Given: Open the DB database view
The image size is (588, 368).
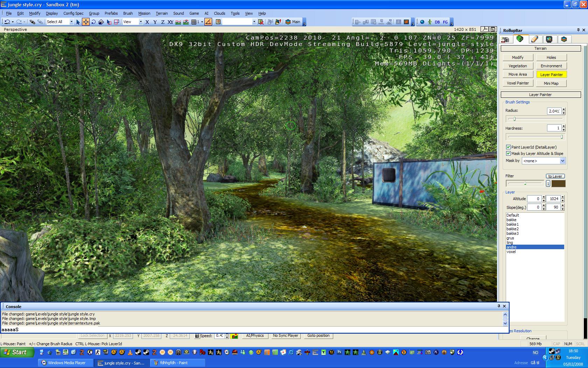Looking at the screenshot, I should (437, 22).
